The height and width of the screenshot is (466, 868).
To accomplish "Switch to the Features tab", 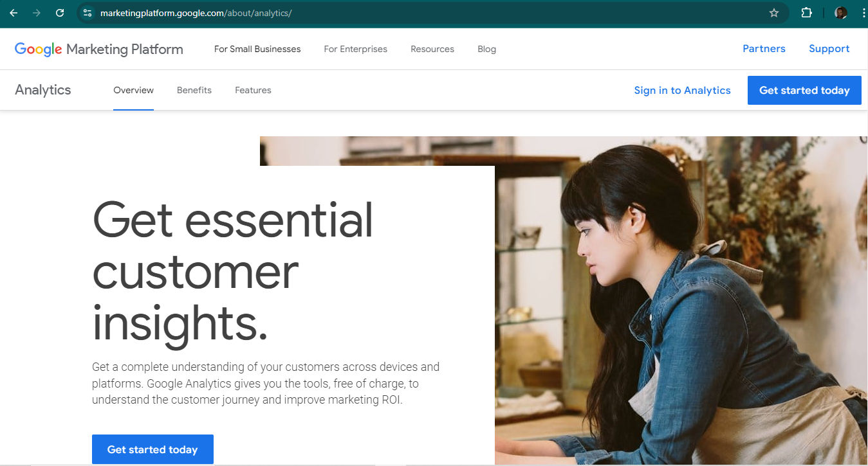I will click(x=253, y=90).
